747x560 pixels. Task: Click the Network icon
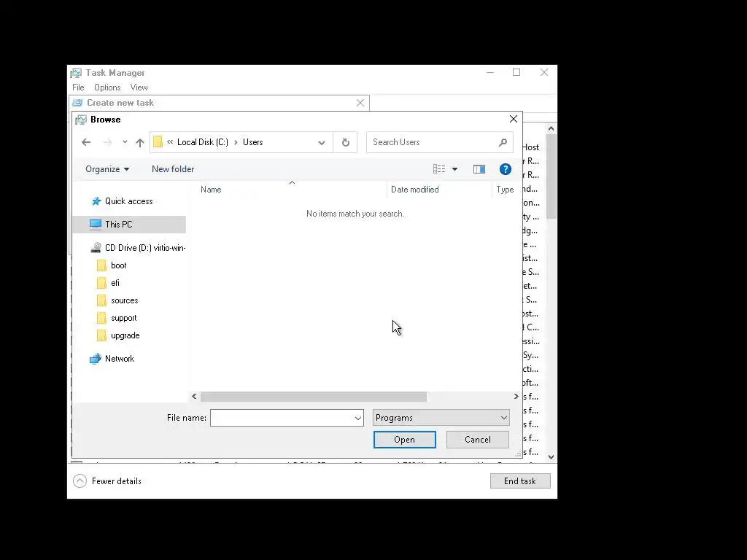[96, 359]
